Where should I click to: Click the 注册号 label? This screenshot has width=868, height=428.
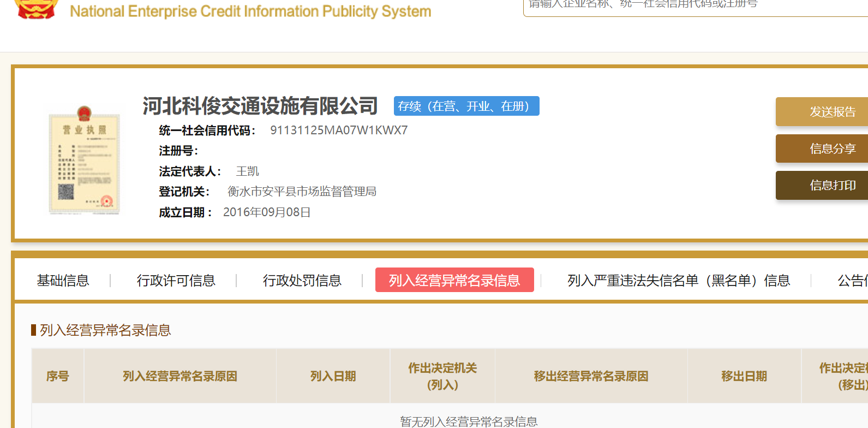tap(178, 151)
